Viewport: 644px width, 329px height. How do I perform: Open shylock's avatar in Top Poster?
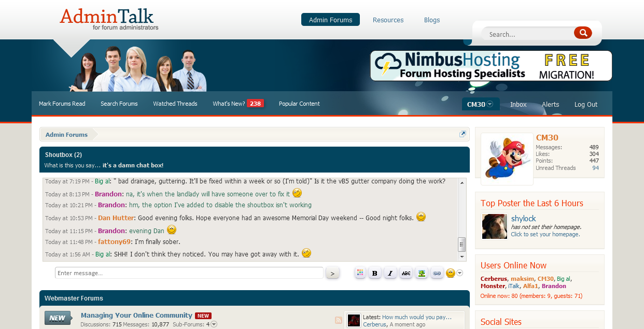[x=495, y=226]
